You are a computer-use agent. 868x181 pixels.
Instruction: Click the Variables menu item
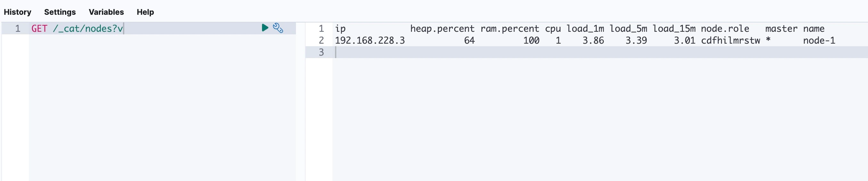(x=106, y=12)
